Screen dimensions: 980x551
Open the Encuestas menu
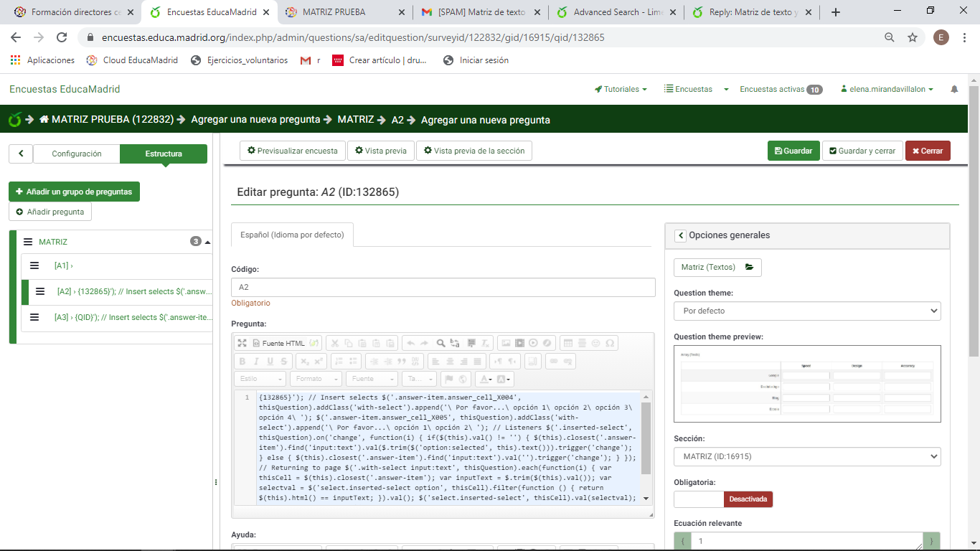688,89
